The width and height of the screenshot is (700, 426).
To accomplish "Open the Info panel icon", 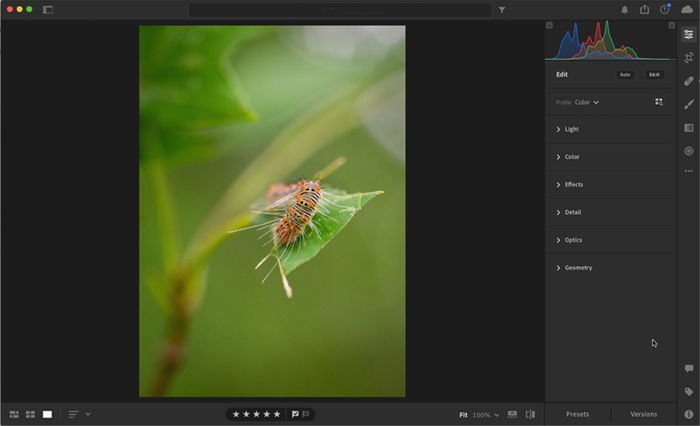I will (x=688, y=414).
